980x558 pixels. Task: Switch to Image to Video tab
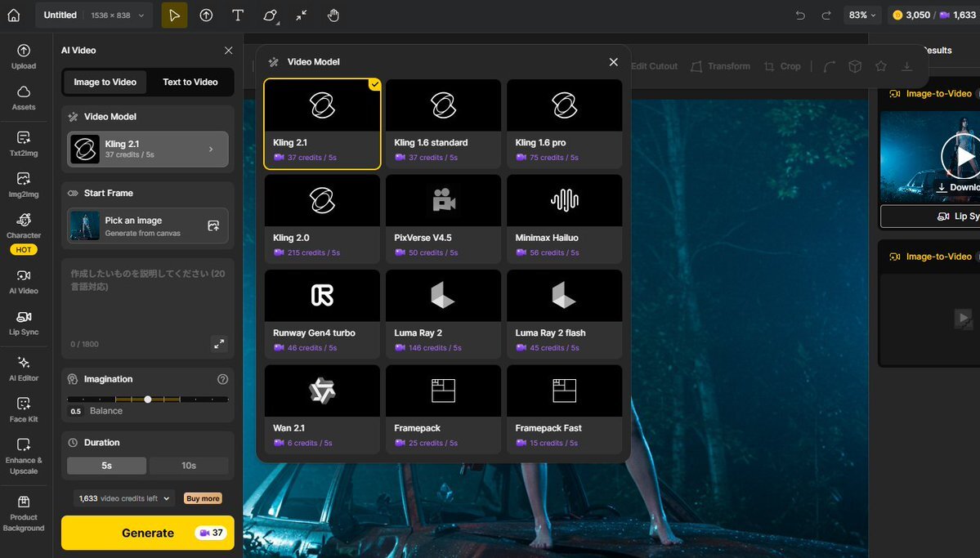pyautogui.click(x=105, y=82)
